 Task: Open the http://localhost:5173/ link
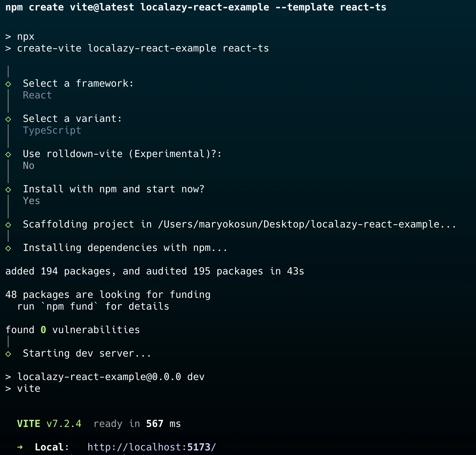pos(152,447)
